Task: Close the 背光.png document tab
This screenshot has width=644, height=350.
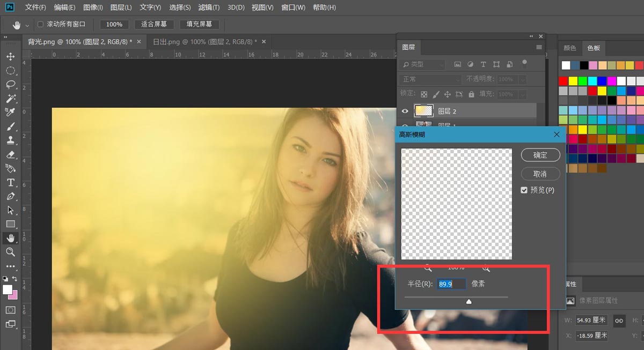Action: tap(139, 41)
